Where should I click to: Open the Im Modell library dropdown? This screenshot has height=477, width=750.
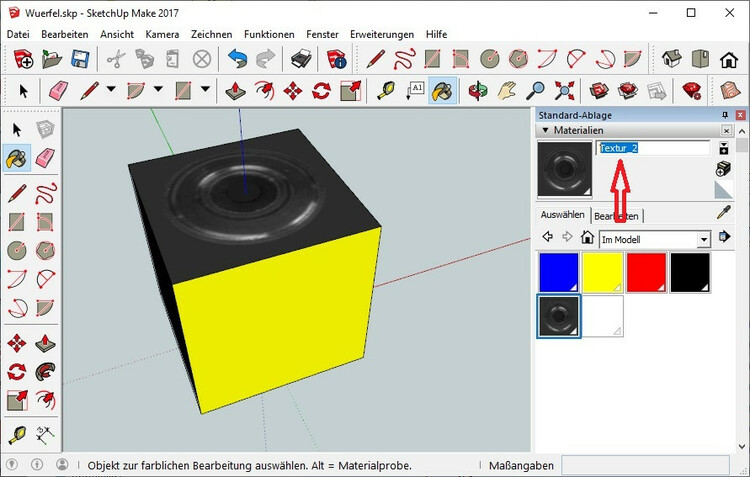pyautogui.click(x=704, y=239)
